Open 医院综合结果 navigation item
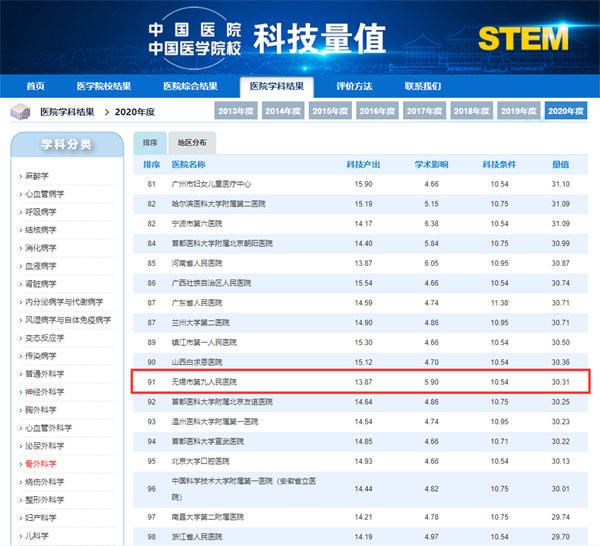This screenshot has height=546, width=600. (x=190, y=86)
